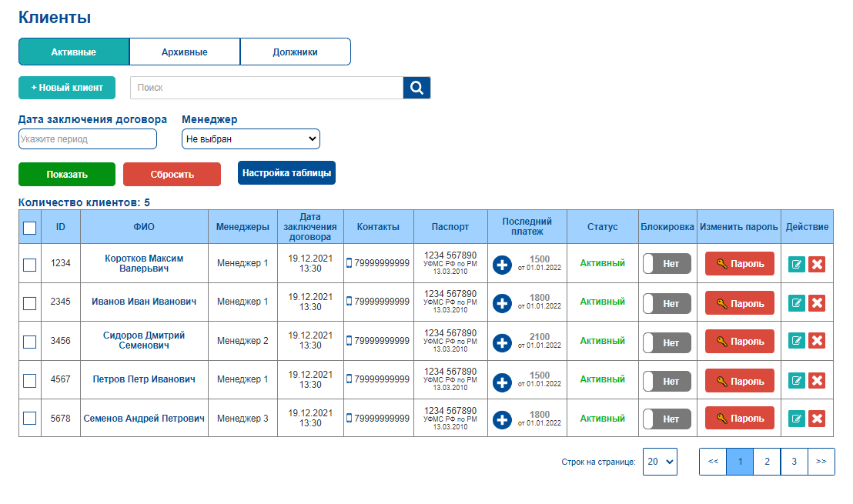Delete client Петров Петр Иванович
The width and height of the screenshot is (853, 504).
point(817,380)
